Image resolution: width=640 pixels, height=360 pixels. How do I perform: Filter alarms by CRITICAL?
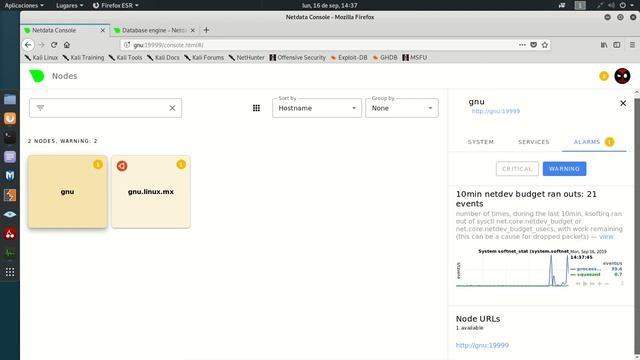click(517, 169)
